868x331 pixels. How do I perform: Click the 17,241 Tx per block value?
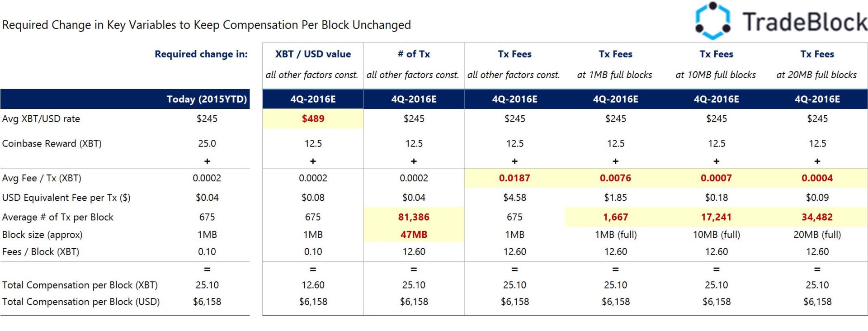(x=716, y=217)
